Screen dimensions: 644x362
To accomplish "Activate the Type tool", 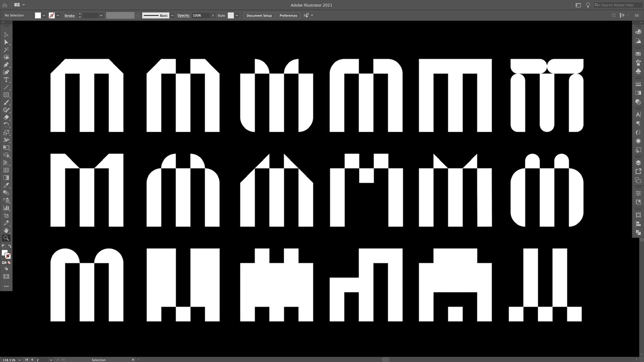I will pyautogui.click(x=6, y=80).
